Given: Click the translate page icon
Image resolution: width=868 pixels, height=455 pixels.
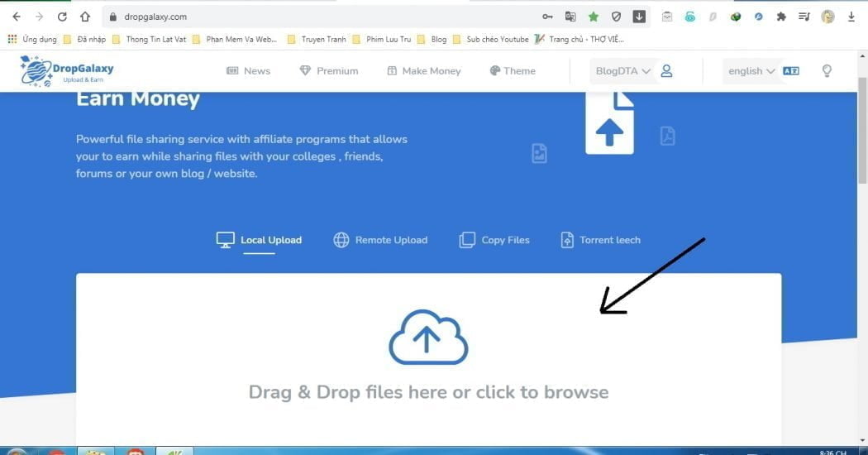Looking at the screenshot, I should coord(570,17).
